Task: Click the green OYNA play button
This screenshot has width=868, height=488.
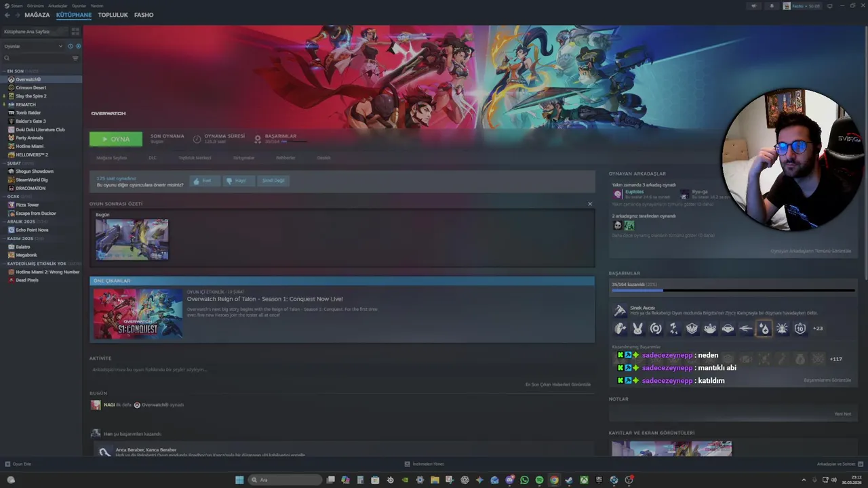Action: (x=116, y=139)
